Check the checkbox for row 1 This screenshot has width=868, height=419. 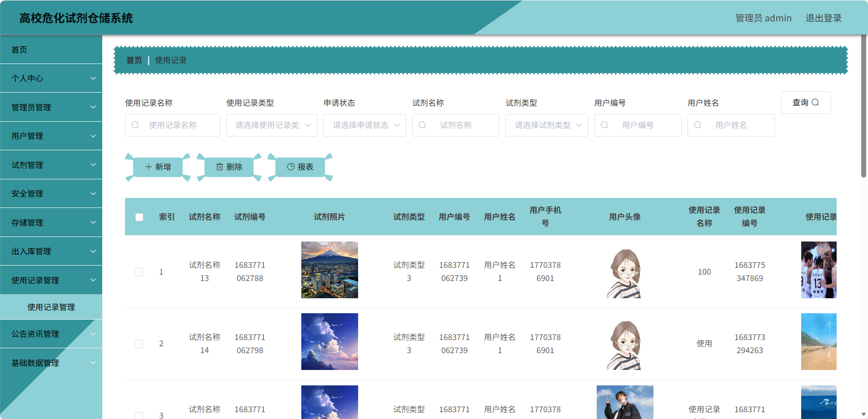click(140, 272)
